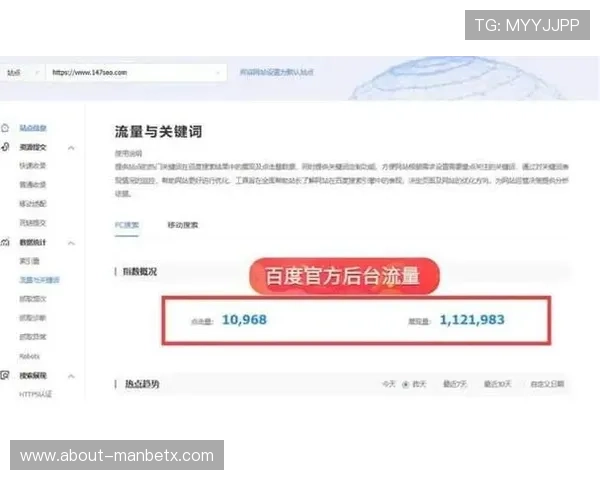The width and height of the screenshot is (600, 480).
Task: Click the impressions value 1,121,983
Action: (472, 320)
